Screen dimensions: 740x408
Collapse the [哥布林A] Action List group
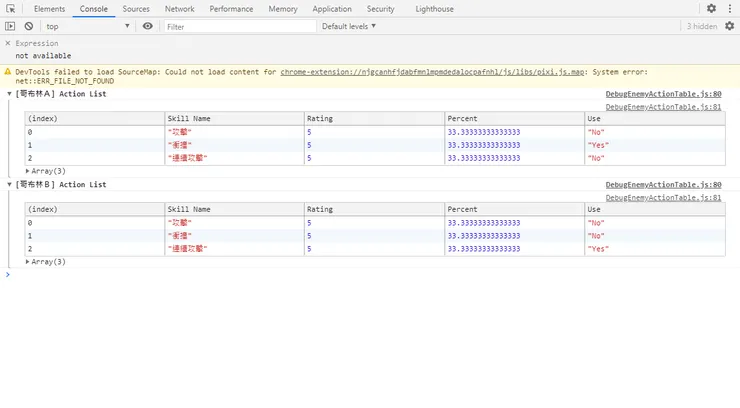(x=9, y=94)
